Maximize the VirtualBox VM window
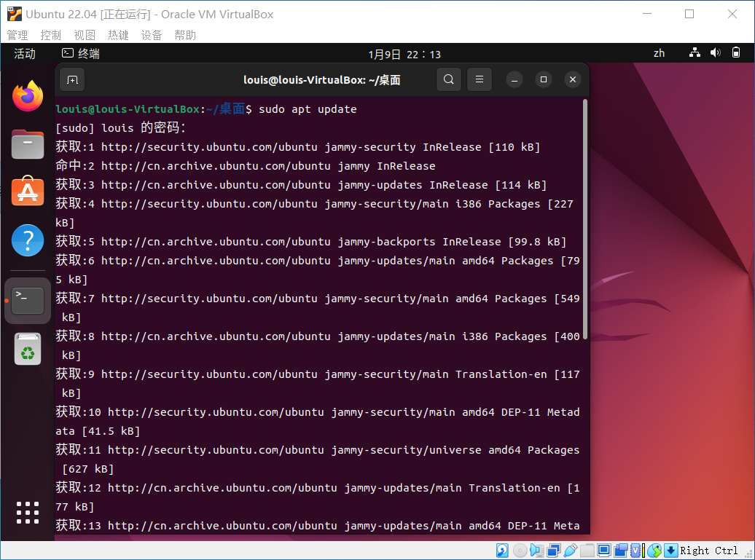This screenshot has width=755, height=560. [689, 14]
